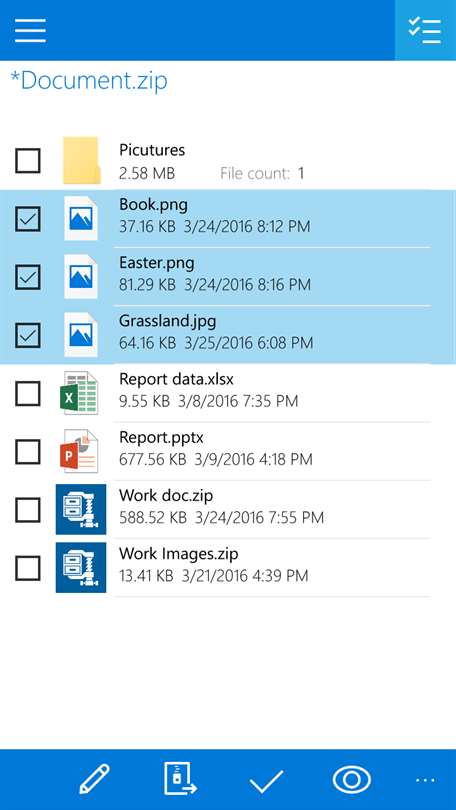456x810 pixels.
Task: Open the Picutures folder icon
Action: point(81,161)
